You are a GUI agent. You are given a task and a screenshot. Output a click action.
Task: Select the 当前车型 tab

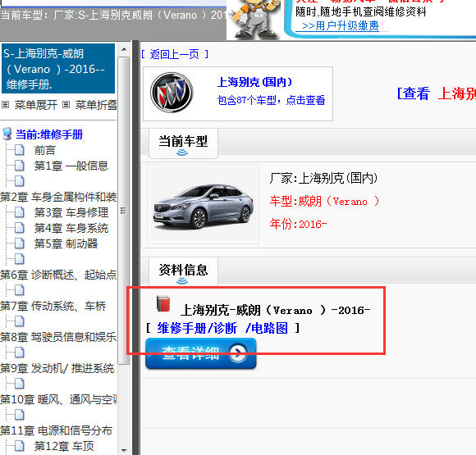183,143
